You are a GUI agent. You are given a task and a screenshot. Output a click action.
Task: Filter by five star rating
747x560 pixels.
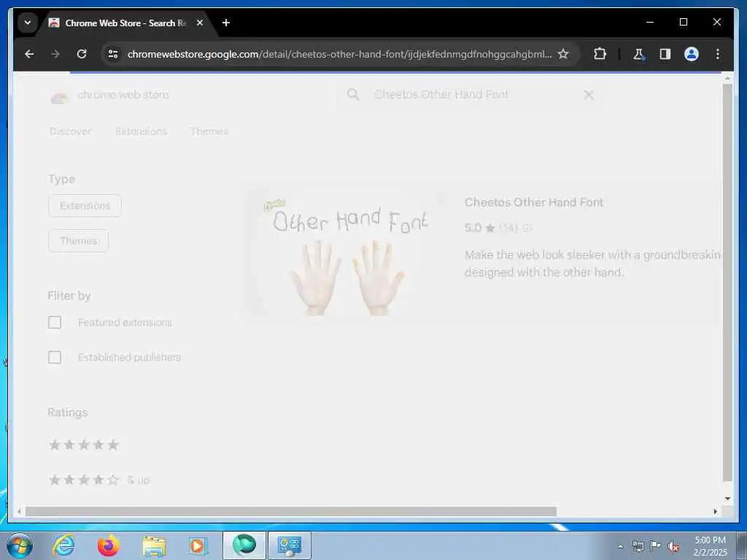[x=84, y=445]
